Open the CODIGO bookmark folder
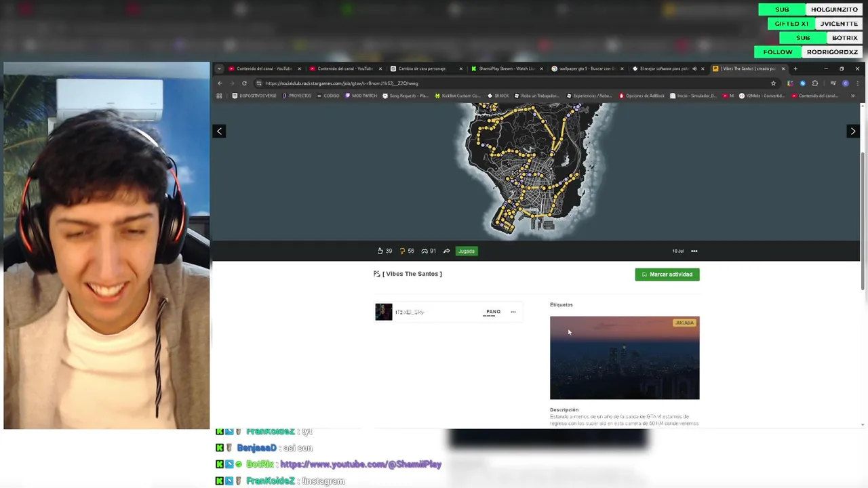 [x=328, y=96]
